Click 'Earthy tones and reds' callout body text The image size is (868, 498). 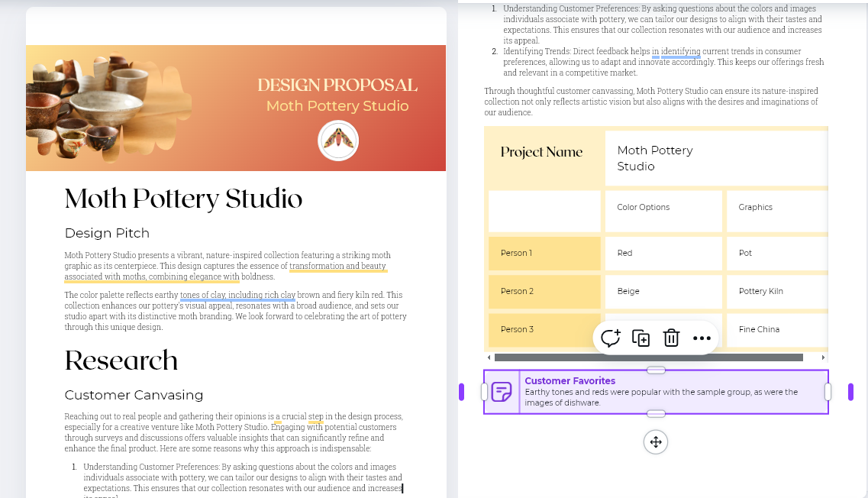(662, 397)
